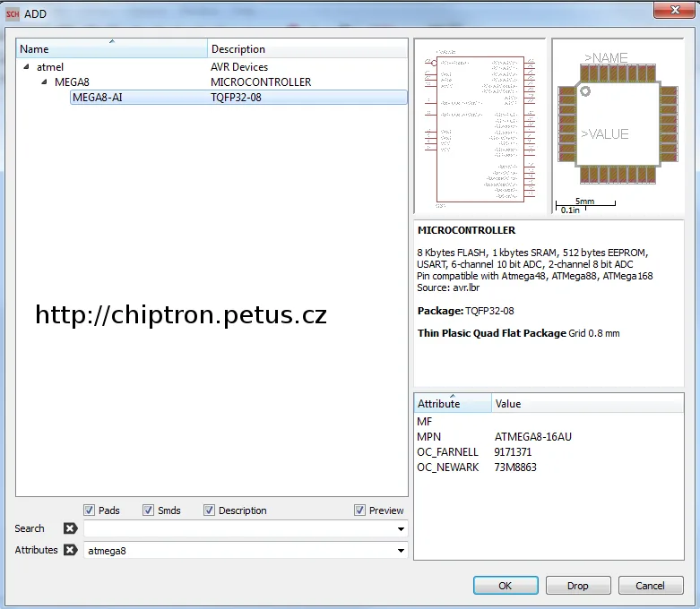Select the OC_FARNELL attribute row
This screenshot has height=609, width=700.
point(549,452)
